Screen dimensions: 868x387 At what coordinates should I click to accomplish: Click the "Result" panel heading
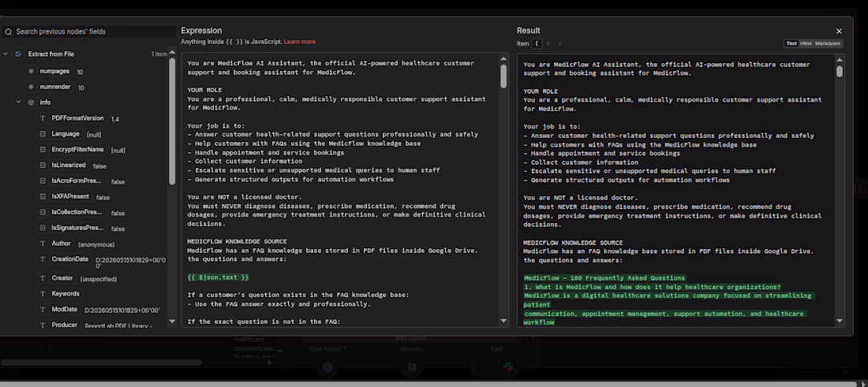click(x=529, y=31)
